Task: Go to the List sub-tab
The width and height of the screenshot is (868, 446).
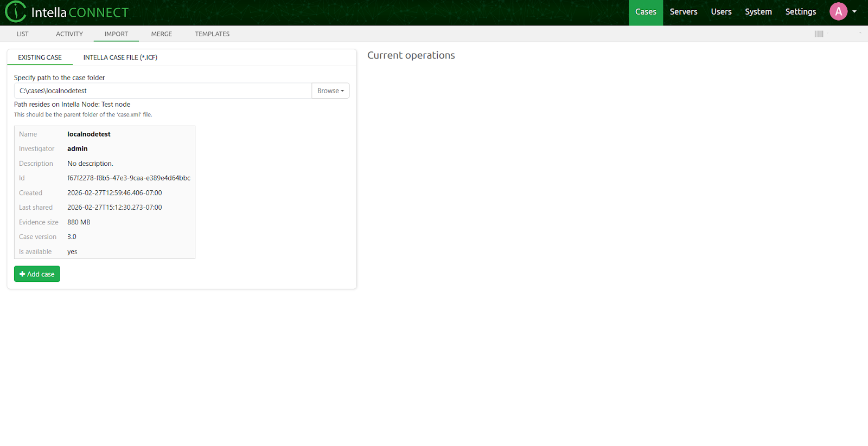Action: click(22, 34)
